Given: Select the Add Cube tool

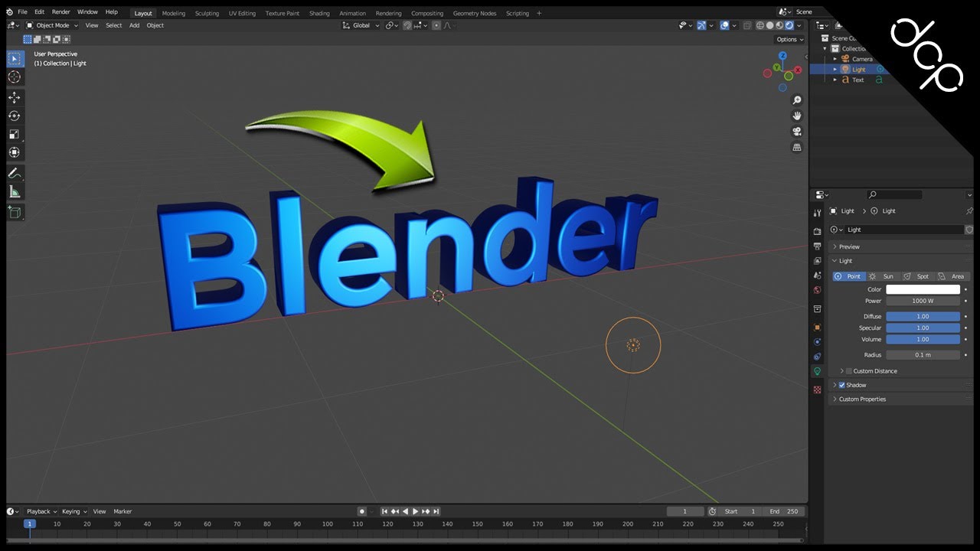Looking at the screenshot, I should (15, 213).
